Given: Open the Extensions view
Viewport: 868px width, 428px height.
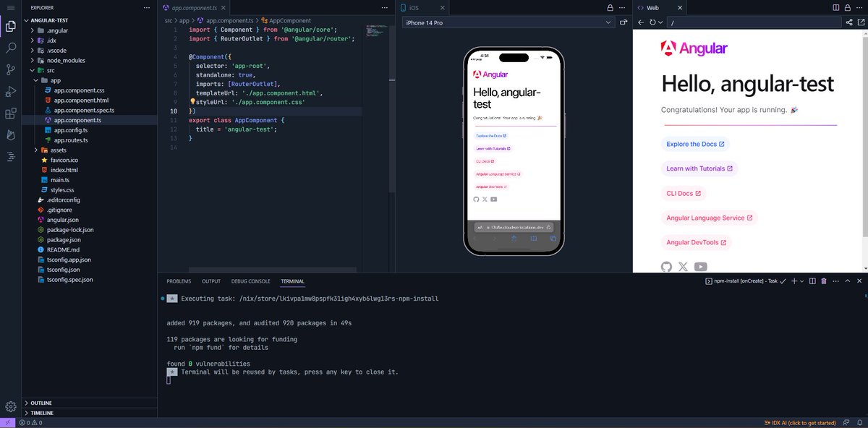Looking at the screenshot, I should coord(11,114).
